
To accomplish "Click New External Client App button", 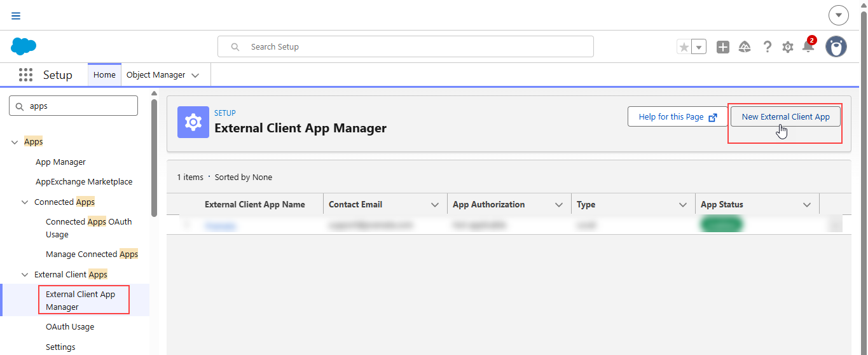I will 785,116.
